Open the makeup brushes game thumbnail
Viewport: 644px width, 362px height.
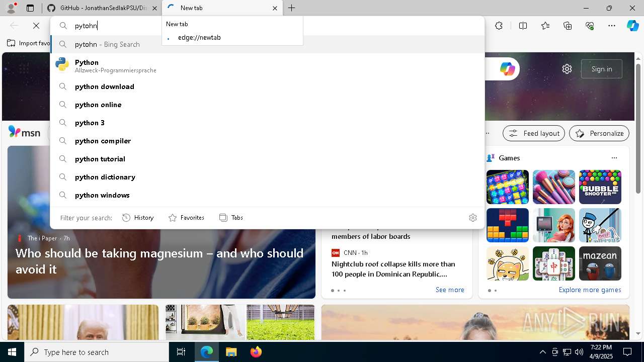554,187
